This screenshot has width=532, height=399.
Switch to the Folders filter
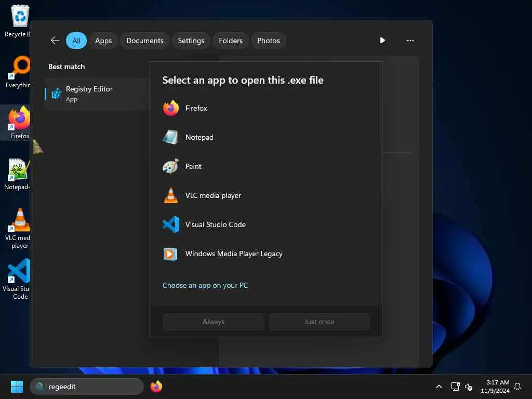(231, 41)
